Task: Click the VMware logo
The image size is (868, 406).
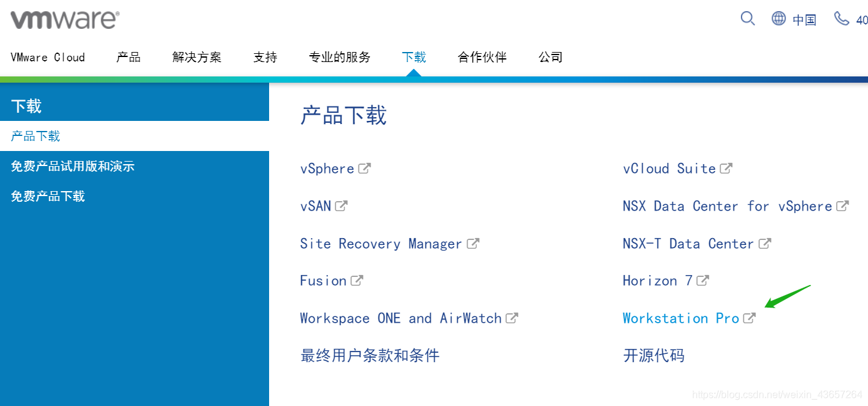Action: 64,19
